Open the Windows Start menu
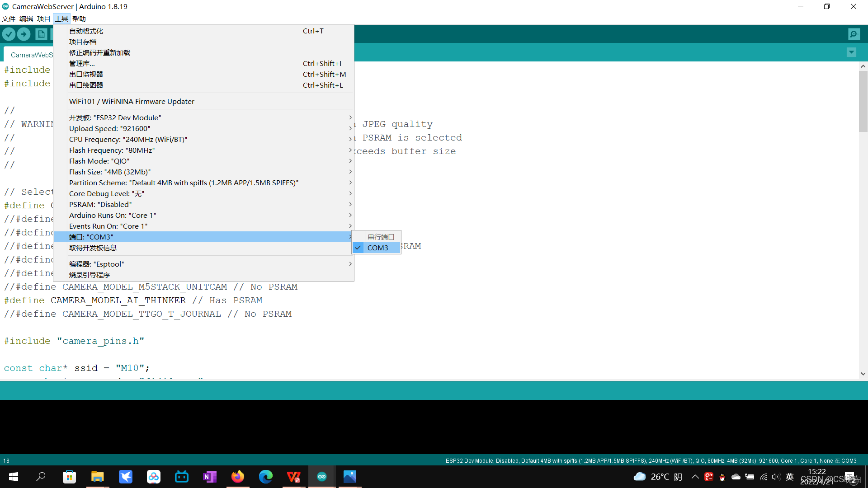The width and height of the screenshot is (868, 488). click(14, 477)
